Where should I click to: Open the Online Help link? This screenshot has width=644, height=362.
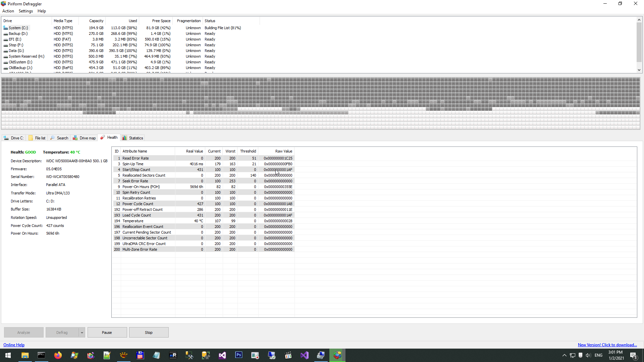coord(14,345)
